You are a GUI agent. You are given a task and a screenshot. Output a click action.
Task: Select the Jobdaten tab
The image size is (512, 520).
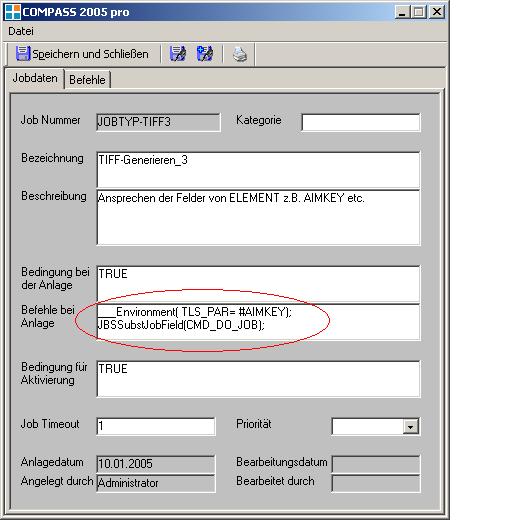coord(35,78)
